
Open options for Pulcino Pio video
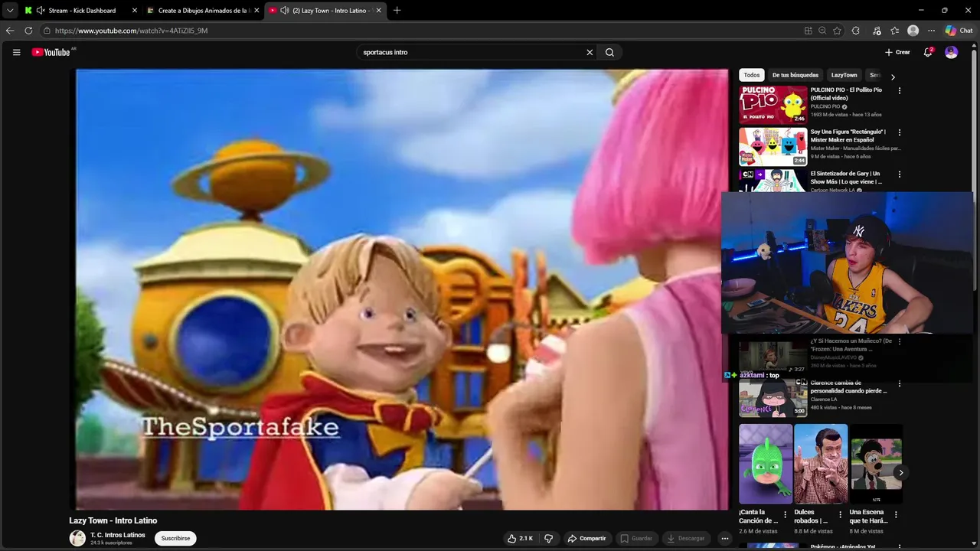click(x=899, y=90)
